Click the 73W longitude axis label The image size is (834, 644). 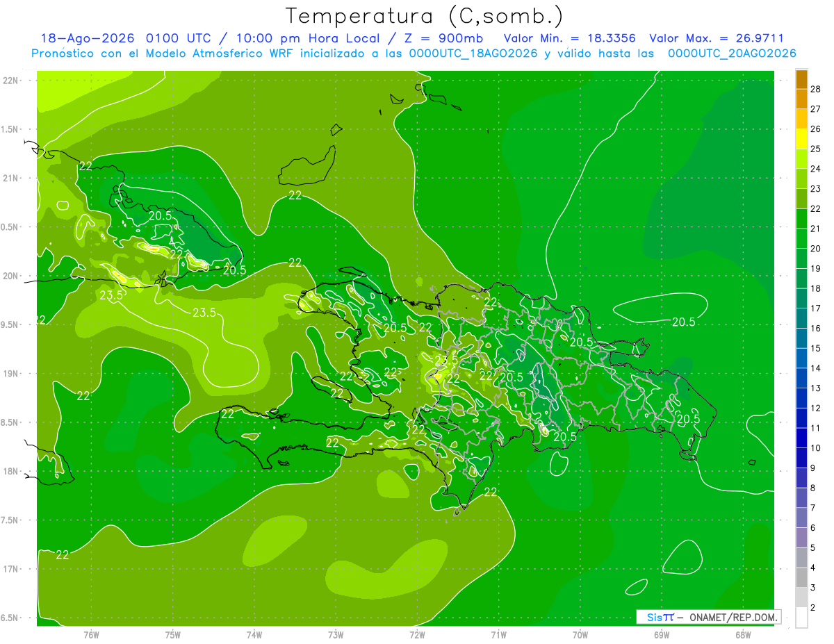(336, 635)
